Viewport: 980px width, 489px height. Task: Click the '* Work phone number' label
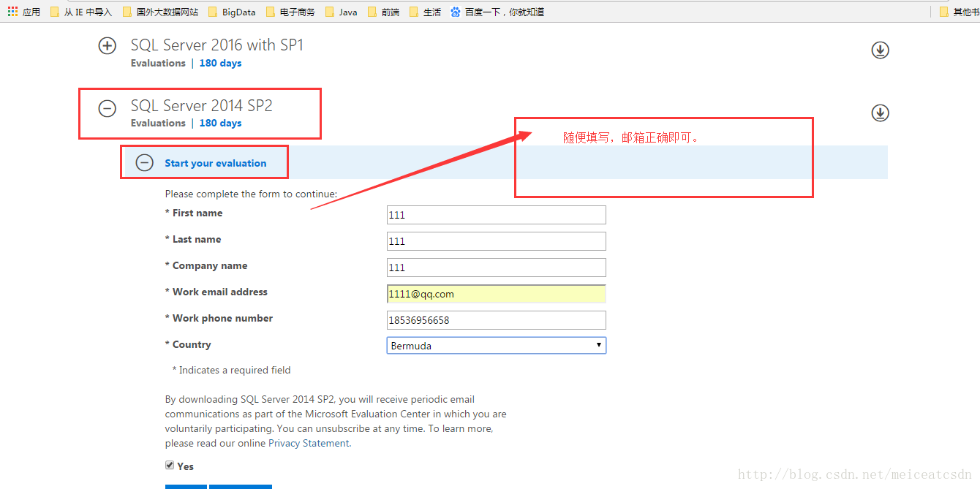point(219,318)
